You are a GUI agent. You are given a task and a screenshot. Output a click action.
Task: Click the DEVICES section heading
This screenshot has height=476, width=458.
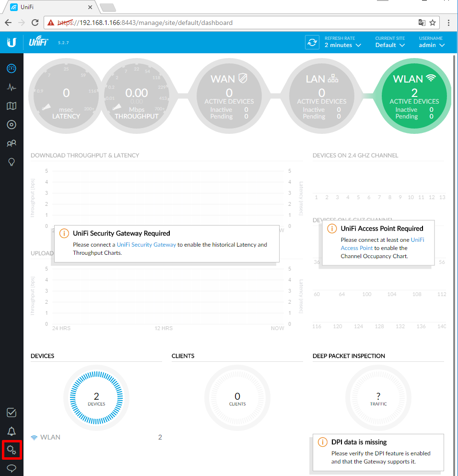pyautogui.click(x=43, y=356)
